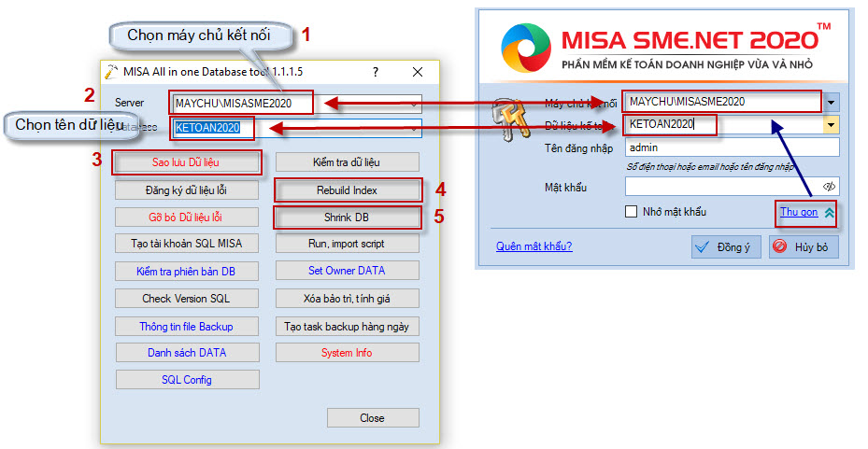The image size is (868, 449).
Task: Click Kiểm tra dữ liệu button
Action: pos(347,162)
